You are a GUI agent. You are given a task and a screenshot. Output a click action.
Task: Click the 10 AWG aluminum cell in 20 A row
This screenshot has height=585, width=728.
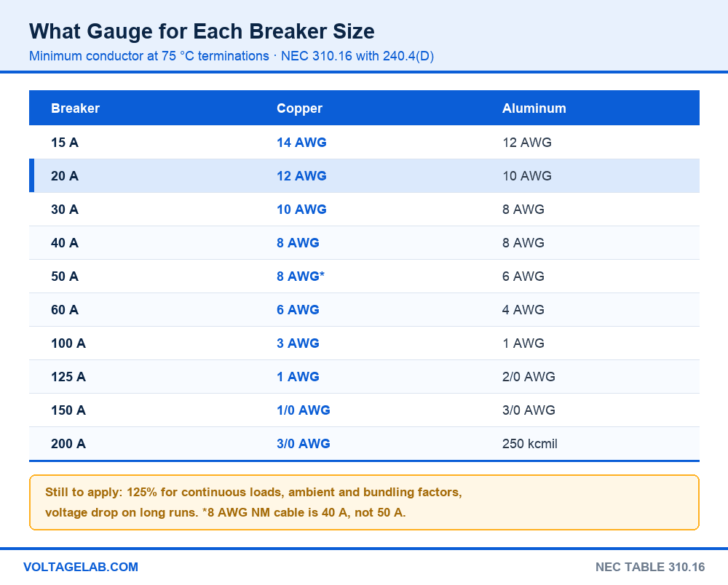point(527,176)
